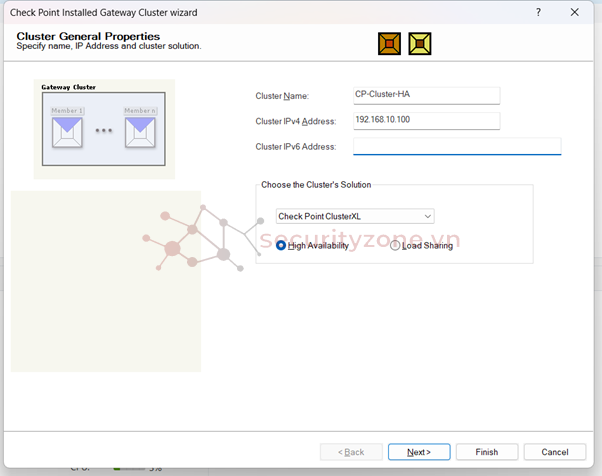This screenshot has height=476, width=602.
Task: Click the Next button
Action: (419, 452)
